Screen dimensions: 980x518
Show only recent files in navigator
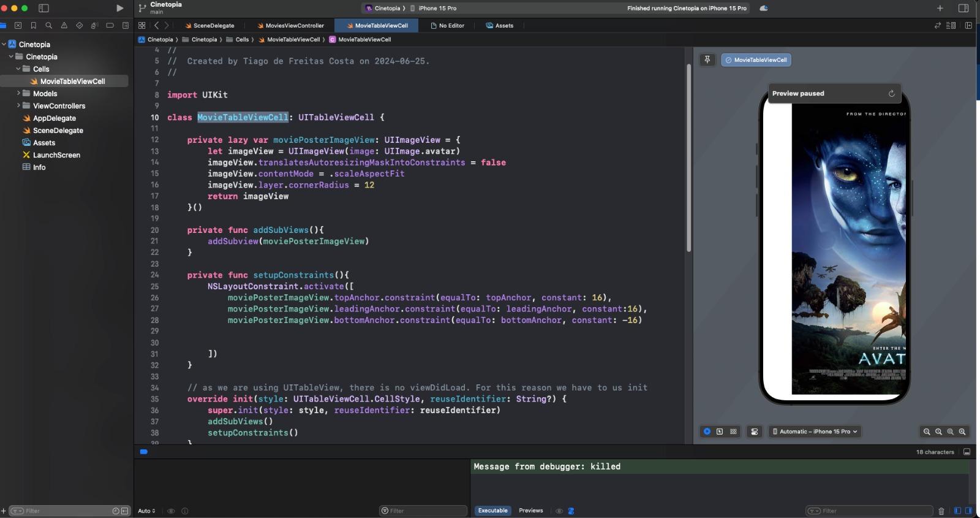[x=116, y=511]
